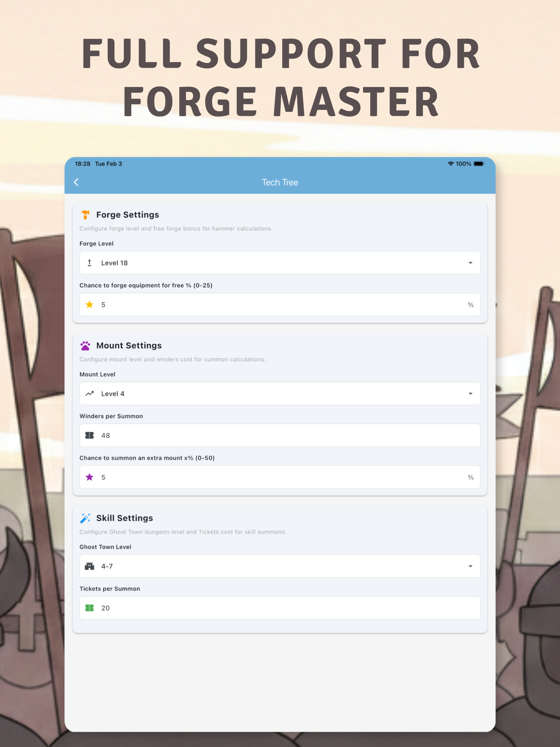Screen dimensions: 560x747
Task: Tap the battery status icon
Action: [x=479, y=164]
